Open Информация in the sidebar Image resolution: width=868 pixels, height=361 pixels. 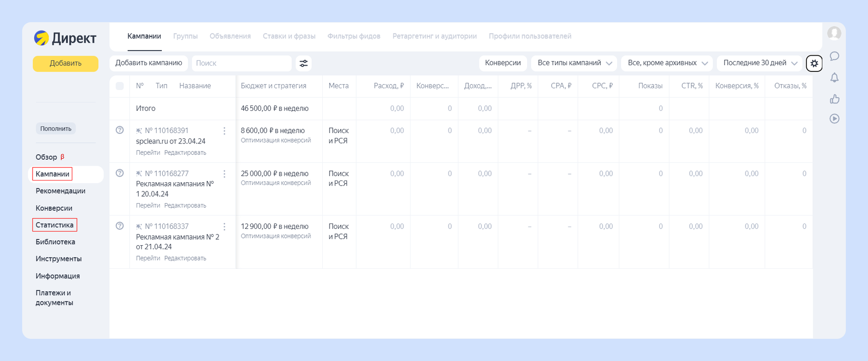(x=58, y=276)
